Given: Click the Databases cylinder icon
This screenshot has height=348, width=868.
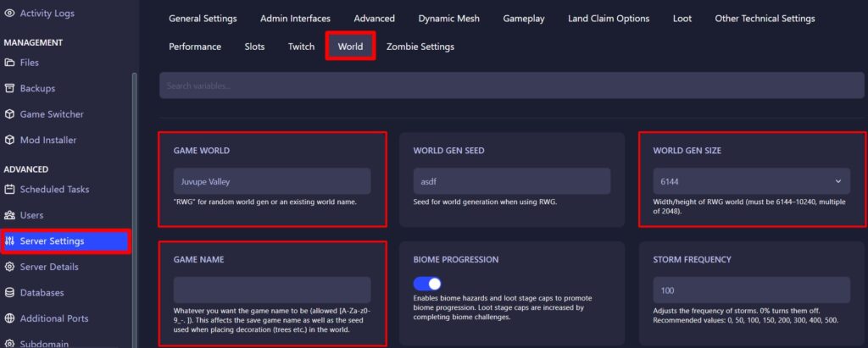Looking at the screenshot, I should click(10, 293).
